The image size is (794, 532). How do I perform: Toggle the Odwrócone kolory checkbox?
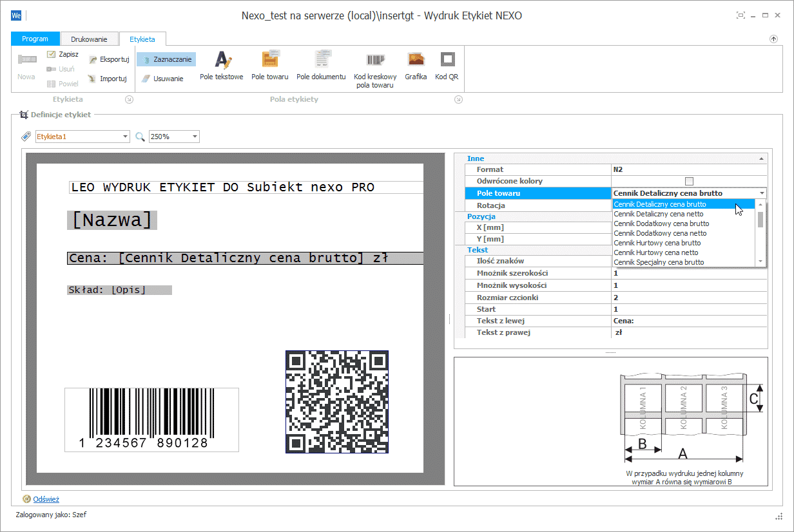tap(689, 181)
